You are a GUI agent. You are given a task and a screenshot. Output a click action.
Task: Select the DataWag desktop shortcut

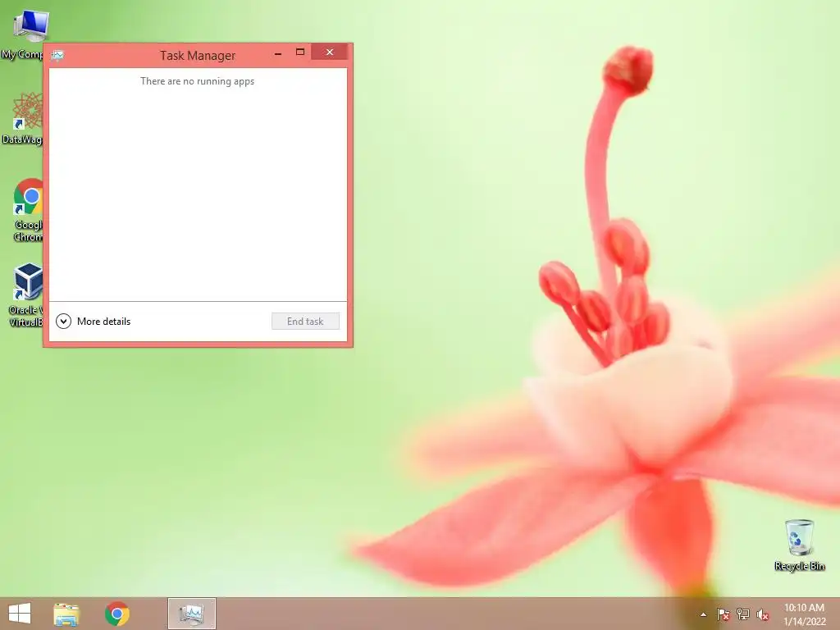point(22,118)
